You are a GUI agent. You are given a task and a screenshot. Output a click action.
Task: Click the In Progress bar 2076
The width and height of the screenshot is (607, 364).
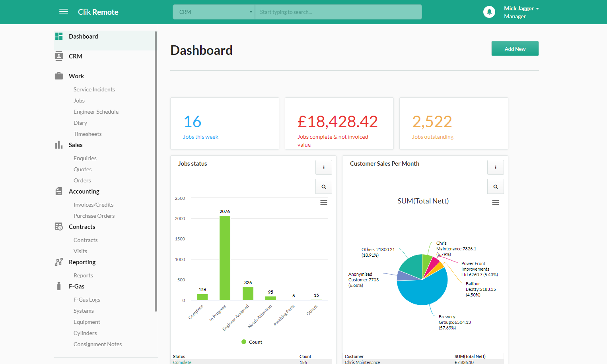coord(225,258)
